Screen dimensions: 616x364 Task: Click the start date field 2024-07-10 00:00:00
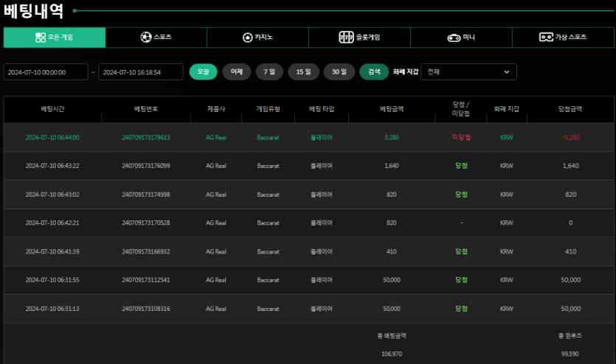46,72
